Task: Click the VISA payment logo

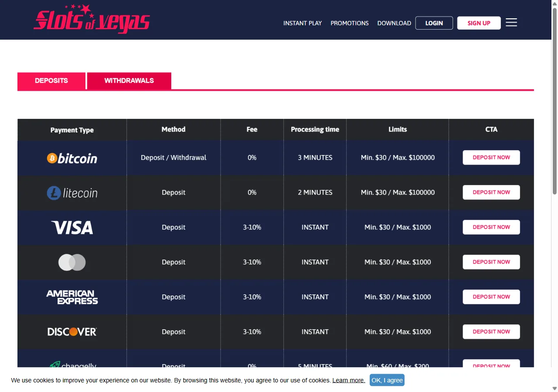Action: point(72,227)
